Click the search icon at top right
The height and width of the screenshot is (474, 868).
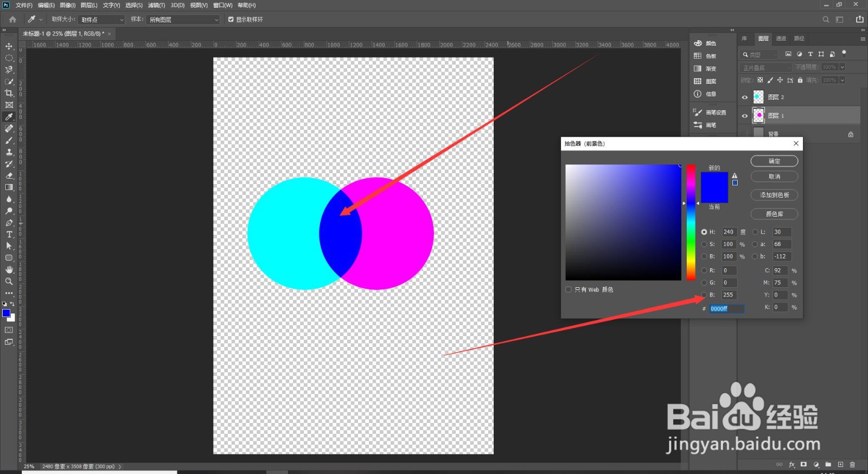pyautogui.click(x=826, y=20)
